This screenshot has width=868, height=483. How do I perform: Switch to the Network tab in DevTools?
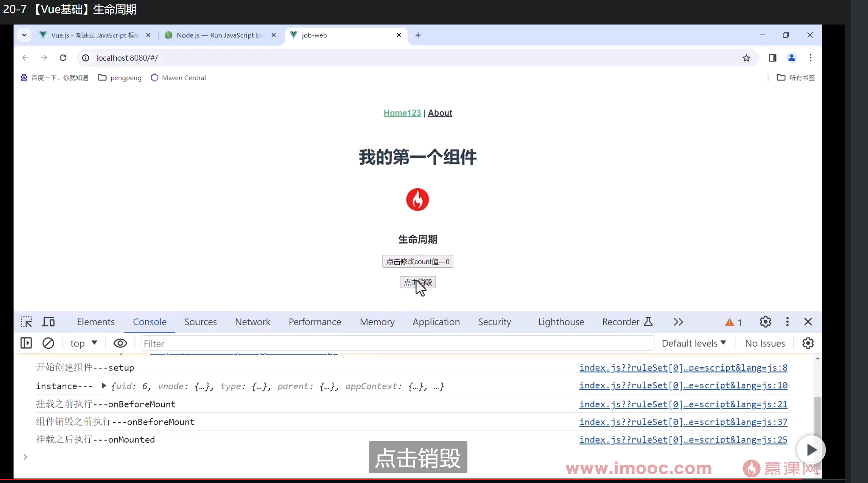click(x=253, y=322)
